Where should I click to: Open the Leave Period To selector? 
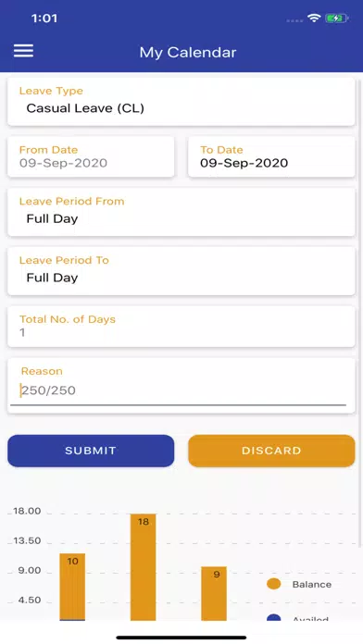181,271
